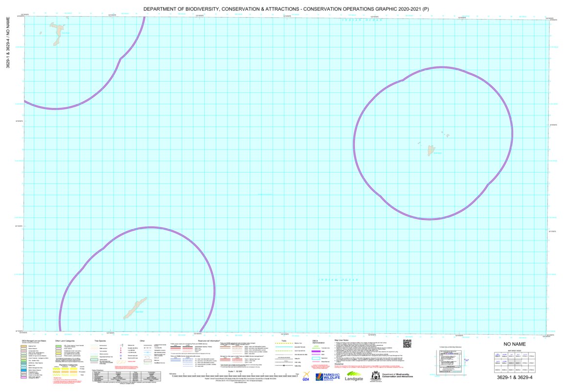The image size is (585, 392).
Task: Click the 'DBCA Managed Land and Waters' legend heading
Action: pos(34,340)
